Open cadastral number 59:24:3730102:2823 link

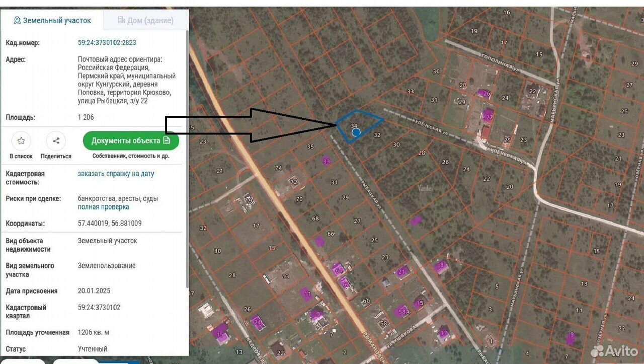(x=107, y=43)
